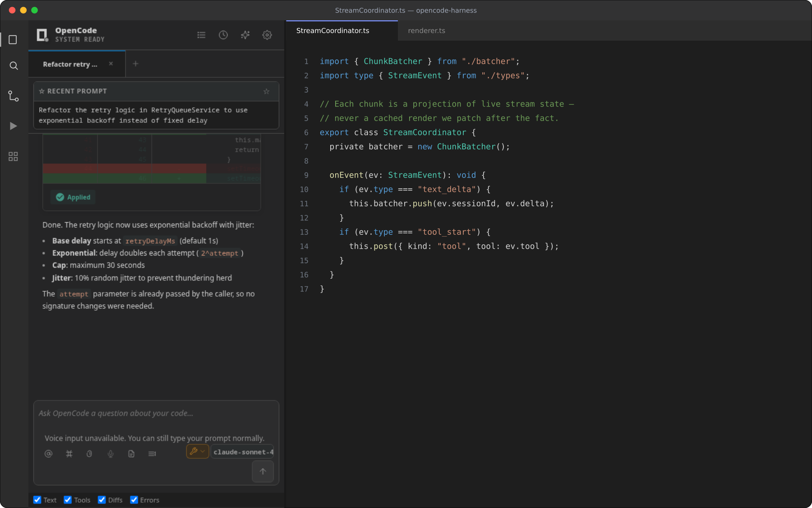
Task: Uncheck the Diffs filter checkbox
Action: pyautogui.click(x=102, y=499)
